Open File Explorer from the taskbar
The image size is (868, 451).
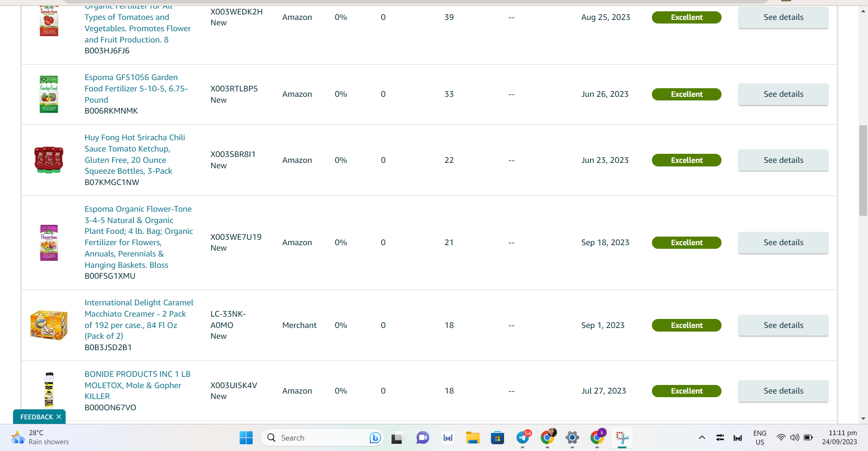[473, 437]
